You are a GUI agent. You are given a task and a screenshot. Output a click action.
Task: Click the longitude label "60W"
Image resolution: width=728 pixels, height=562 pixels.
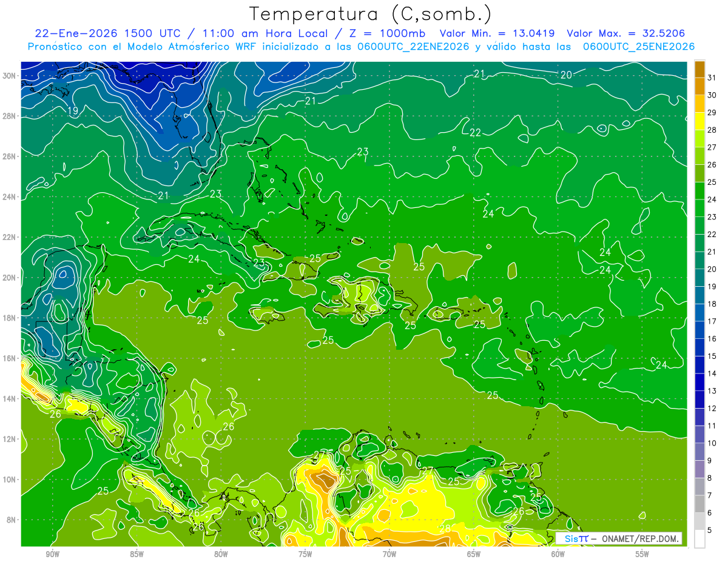click(x=558, y=555)
